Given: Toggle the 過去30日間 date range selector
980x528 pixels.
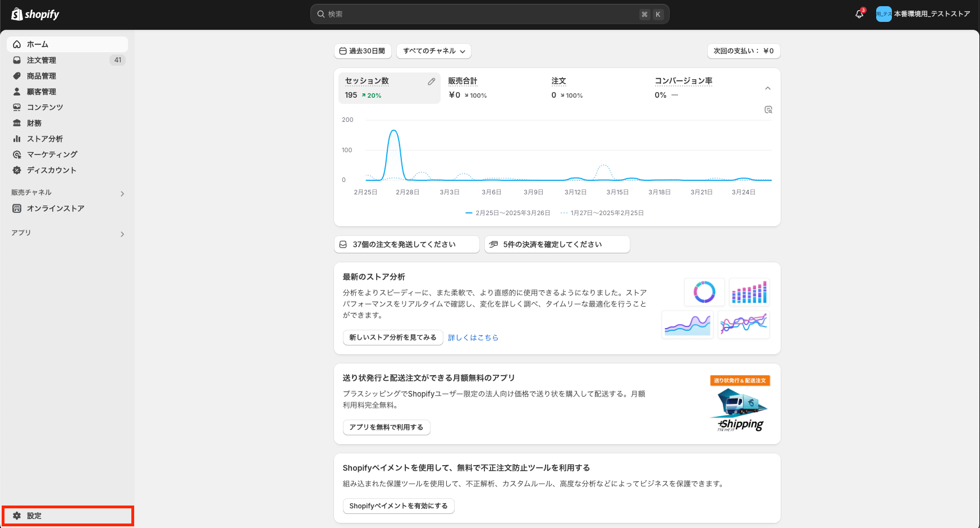Looking at the screenshot, I should (363, 51).
